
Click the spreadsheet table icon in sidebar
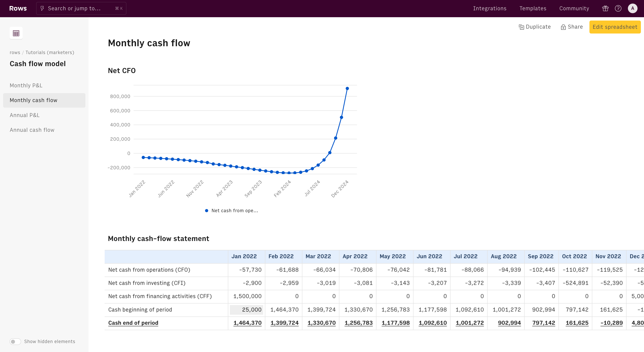pyautogui.click(x=16, y=33)
